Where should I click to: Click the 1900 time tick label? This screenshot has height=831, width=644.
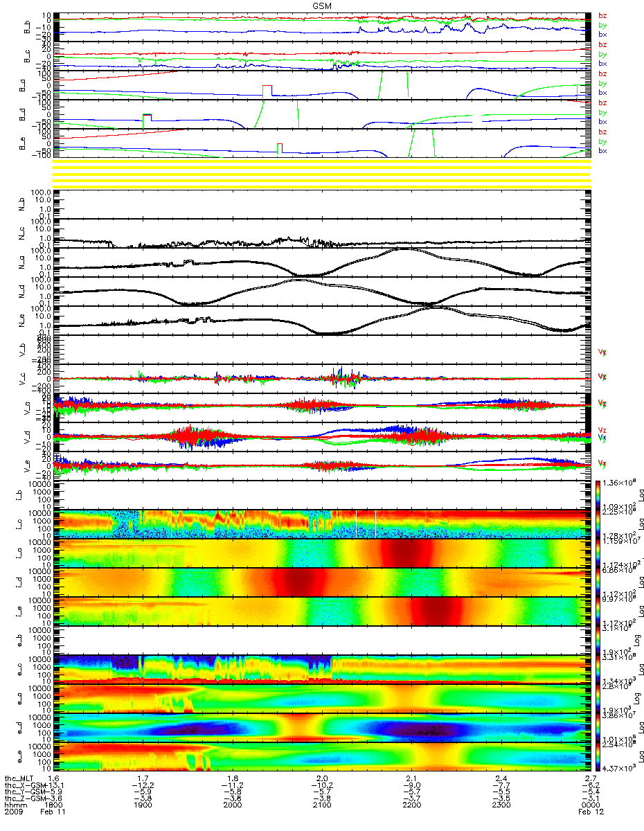click(x=143, y=806)
